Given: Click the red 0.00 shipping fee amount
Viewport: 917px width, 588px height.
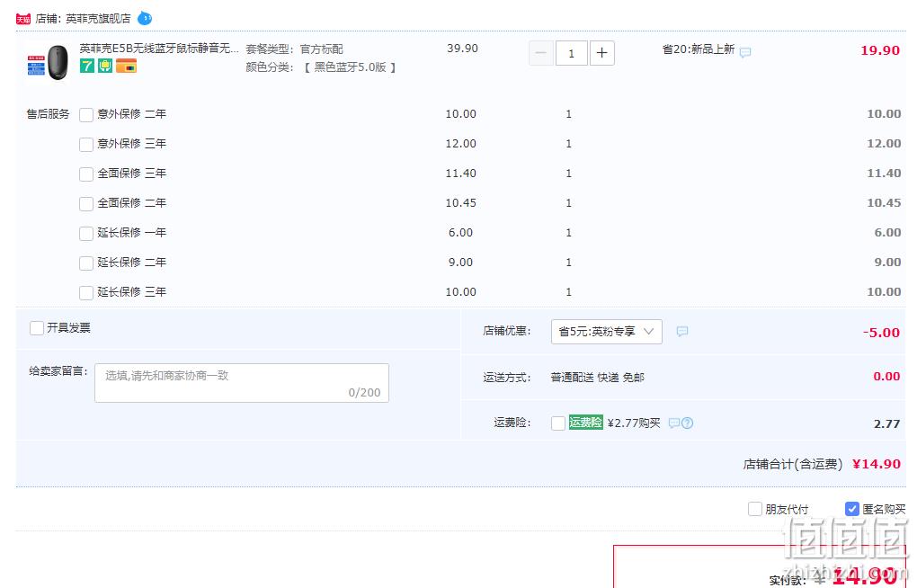Looking at the screenshot, I should click(x=886, y=377).
